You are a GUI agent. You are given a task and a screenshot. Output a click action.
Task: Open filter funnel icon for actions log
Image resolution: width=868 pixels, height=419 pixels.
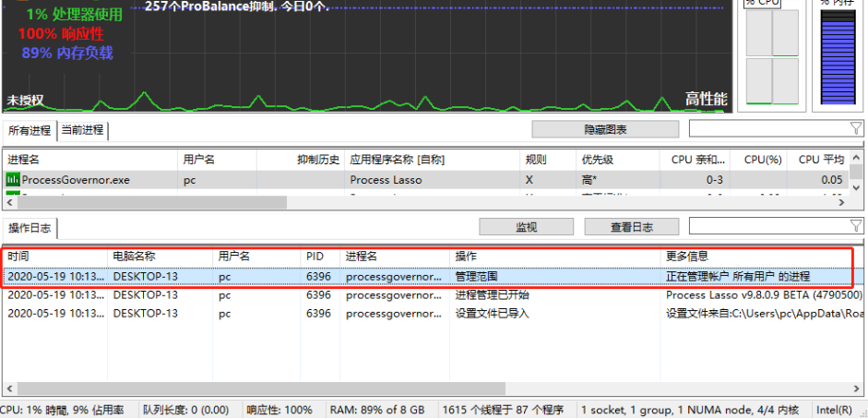(856, 225)
